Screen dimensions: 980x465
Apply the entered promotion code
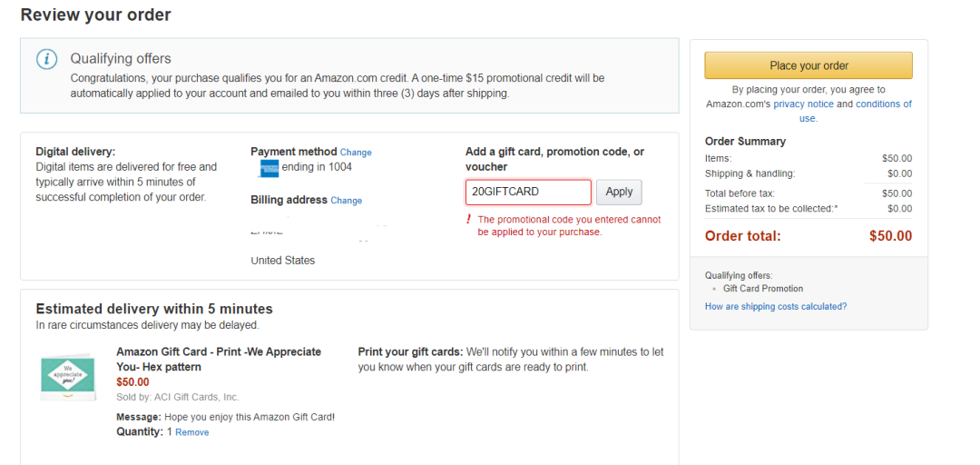click(619, 193)
